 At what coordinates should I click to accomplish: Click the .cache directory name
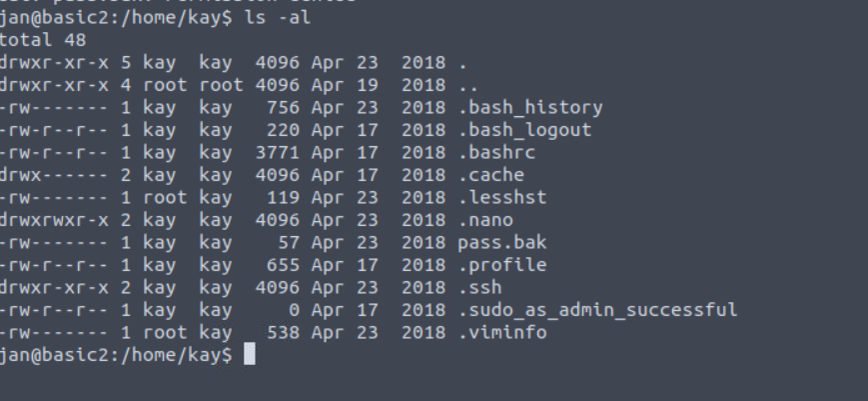(x=491, y=175)
